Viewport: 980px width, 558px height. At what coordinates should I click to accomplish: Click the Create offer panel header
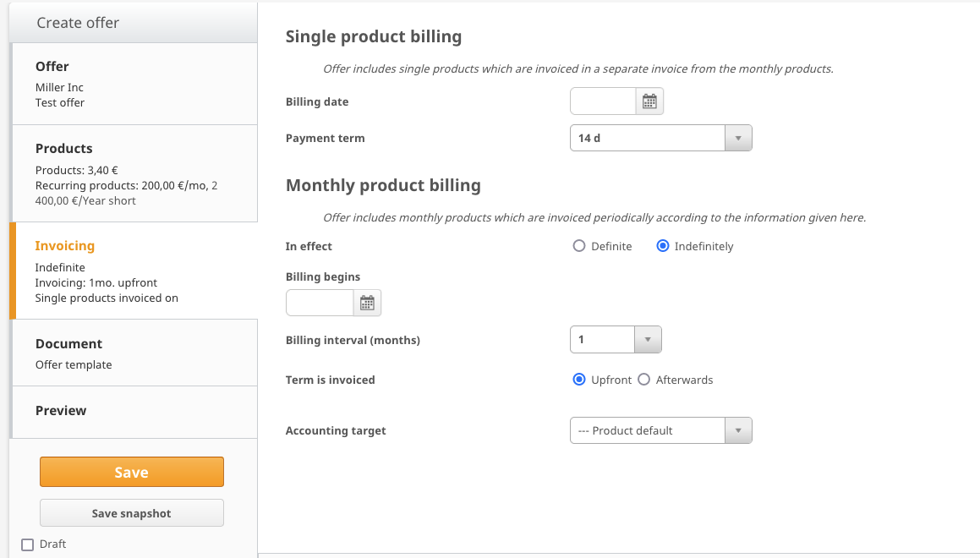tap(134, 23)
